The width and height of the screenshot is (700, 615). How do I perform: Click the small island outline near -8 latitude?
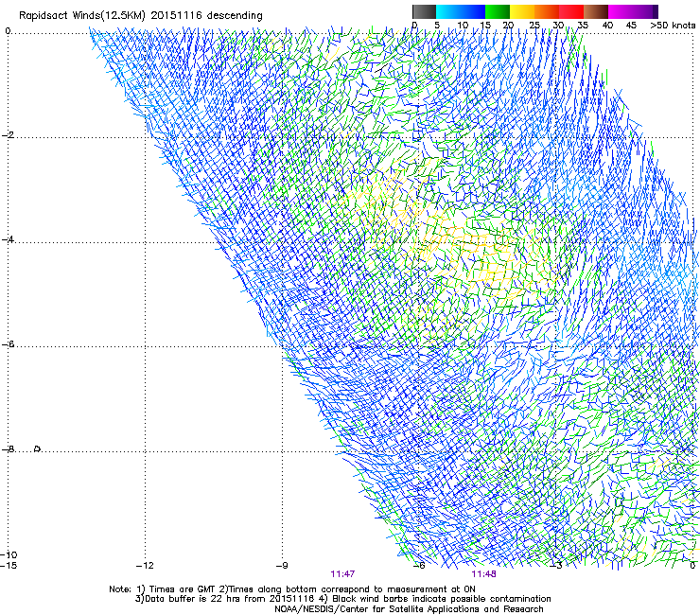point(38,448)
